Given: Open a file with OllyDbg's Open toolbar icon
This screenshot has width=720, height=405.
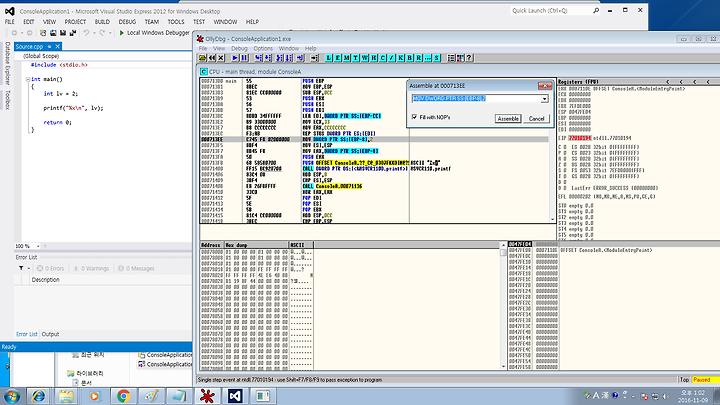Looking at the screenshot, I should coord(202,58).
